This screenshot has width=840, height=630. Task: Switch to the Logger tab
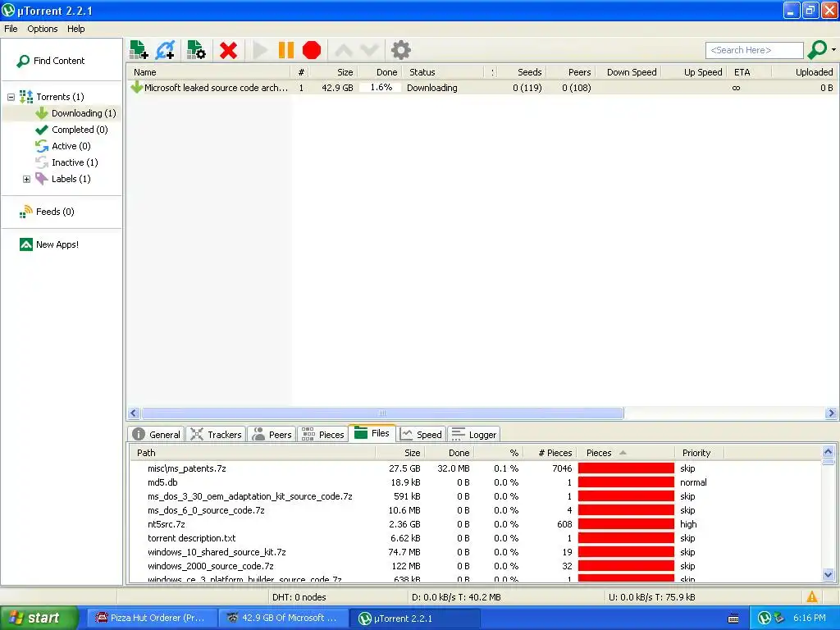(474, 435)
